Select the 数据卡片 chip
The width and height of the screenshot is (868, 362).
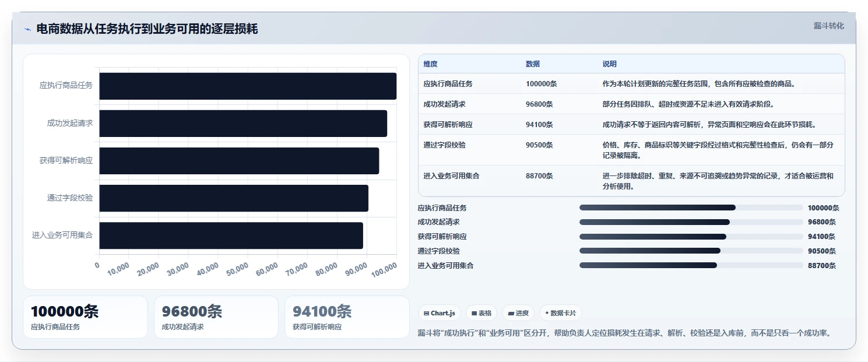[560, 313]
